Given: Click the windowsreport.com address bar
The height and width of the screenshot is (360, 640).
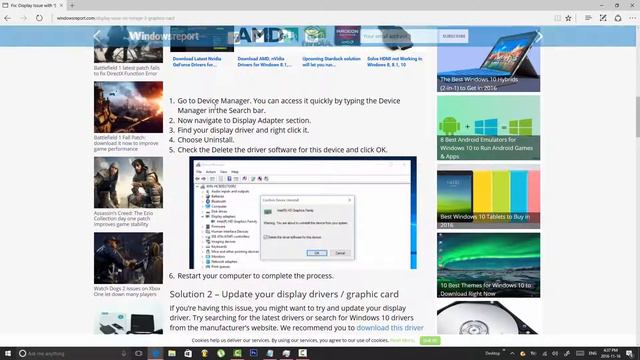Looking at the screenshot, I should coord(302,18).
